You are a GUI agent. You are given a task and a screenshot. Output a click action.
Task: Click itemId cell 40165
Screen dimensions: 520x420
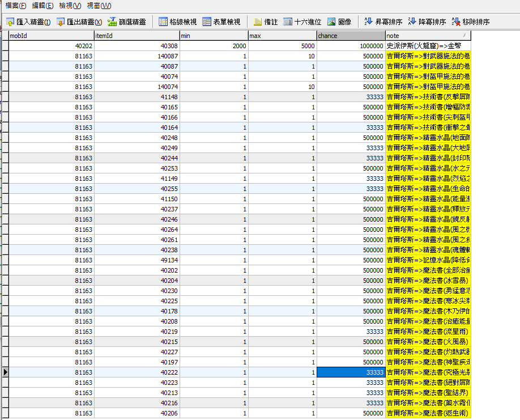[137, 107]
